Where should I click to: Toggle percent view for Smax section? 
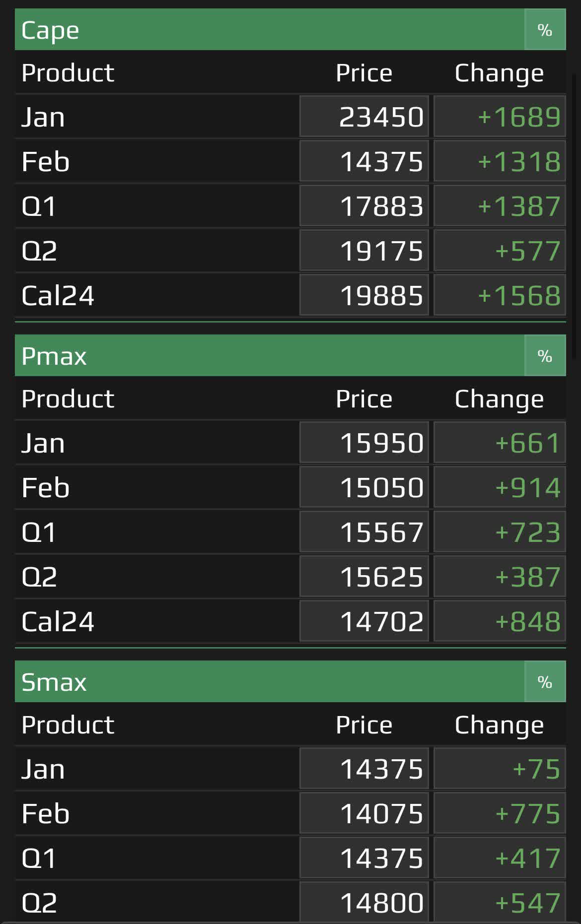click(x=545, y=682)
